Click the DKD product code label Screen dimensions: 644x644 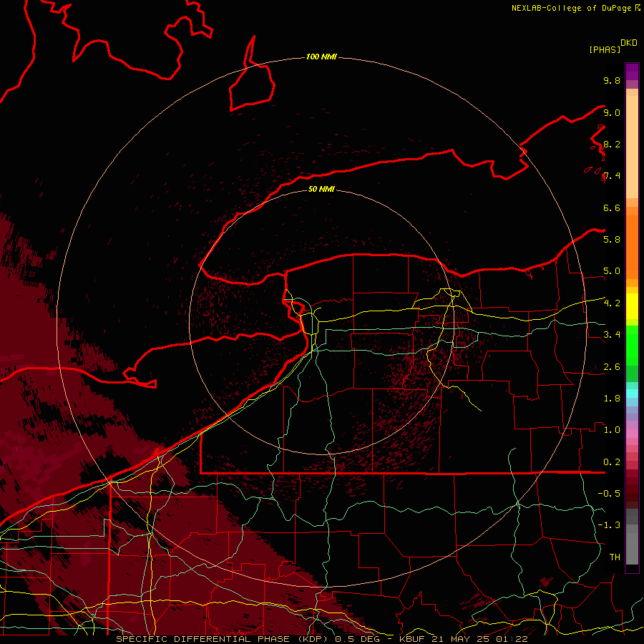pos(629,43)
